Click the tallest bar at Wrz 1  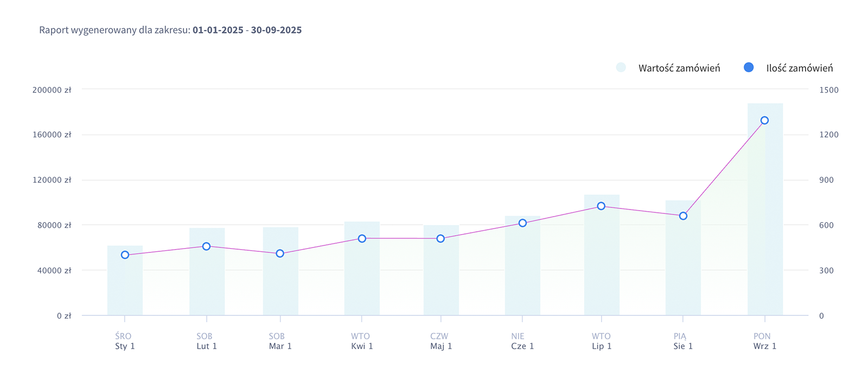coord(764,217)
